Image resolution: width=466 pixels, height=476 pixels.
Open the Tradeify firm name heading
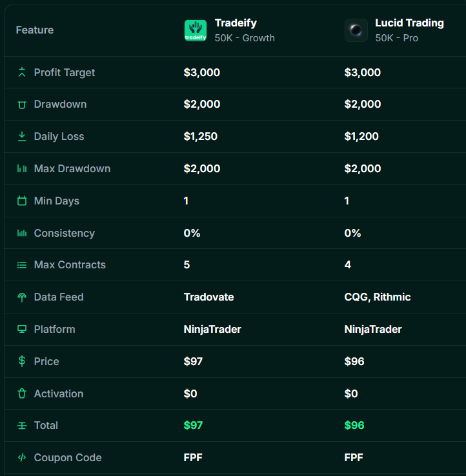236,23
